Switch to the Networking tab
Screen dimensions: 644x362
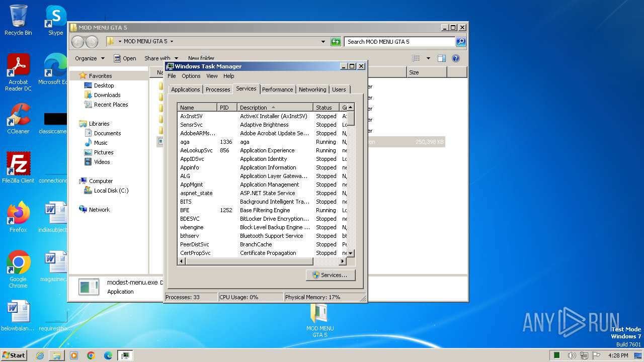[312, 89]
